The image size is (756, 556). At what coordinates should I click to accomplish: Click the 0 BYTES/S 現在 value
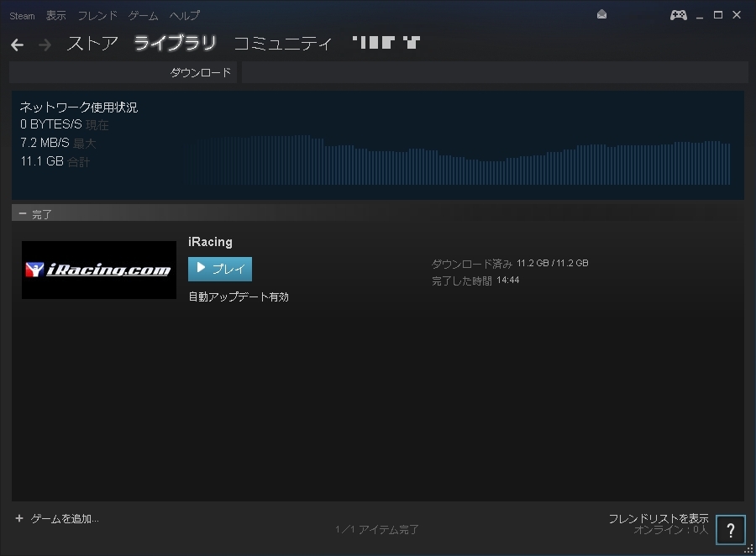[x=64, y=124]
